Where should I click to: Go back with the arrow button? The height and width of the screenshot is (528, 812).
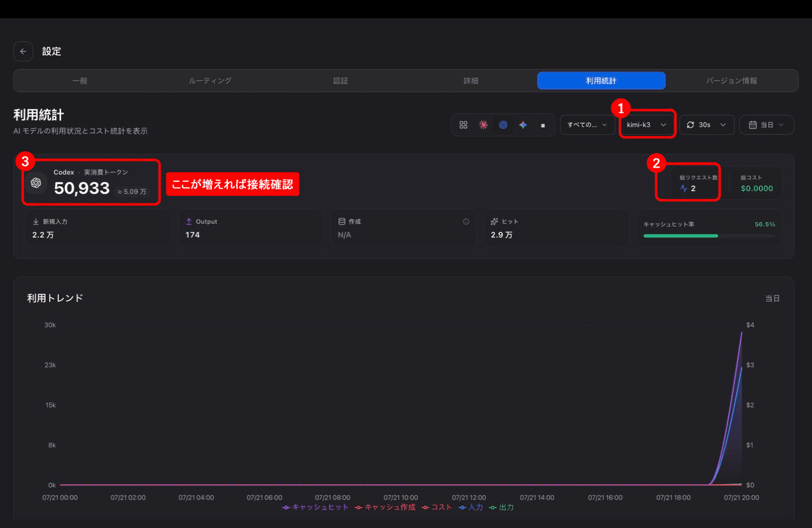coord(23,51)
